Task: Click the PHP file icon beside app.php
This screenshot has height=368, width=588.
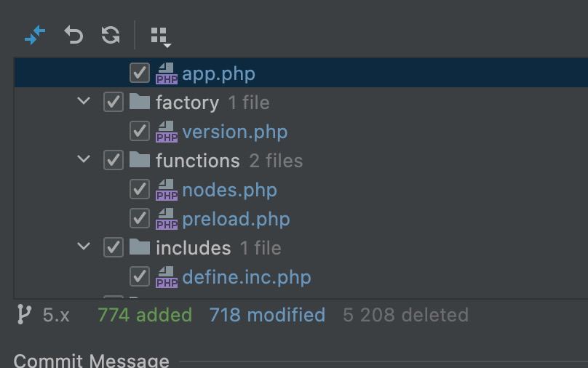Action: pyautogui.click(x=167, y=73)
